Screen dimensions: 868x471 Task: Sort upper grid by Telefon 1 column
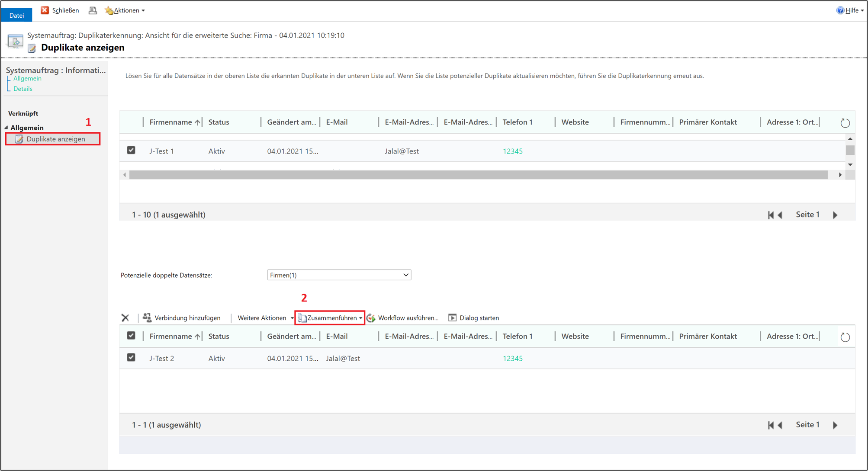[517, 122]
